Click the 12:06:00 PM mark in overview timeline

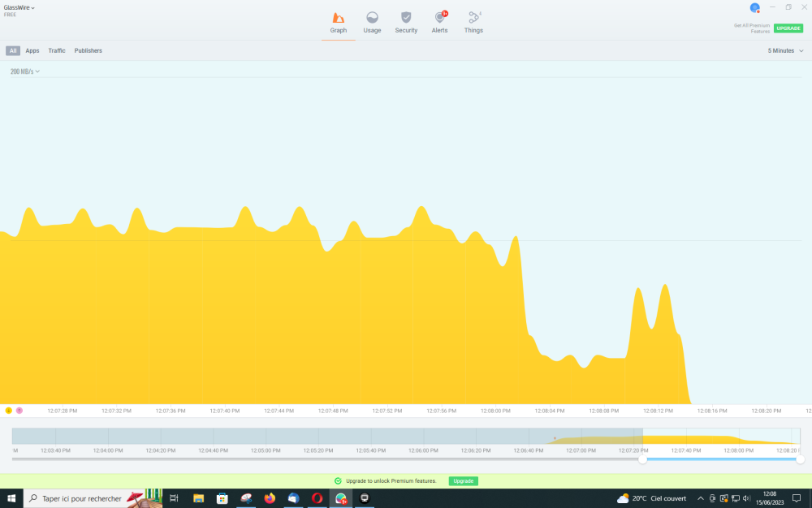[423, 450]
